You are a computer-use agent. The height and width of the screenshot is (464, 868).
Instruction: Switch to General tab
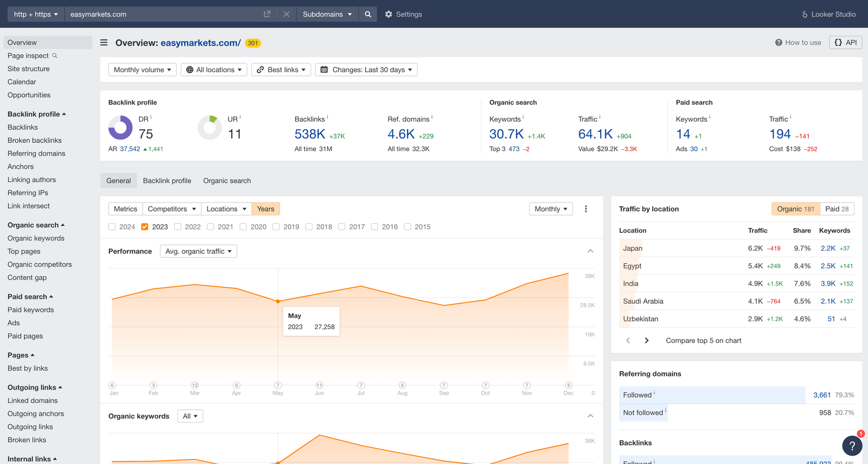pos(118,181)
